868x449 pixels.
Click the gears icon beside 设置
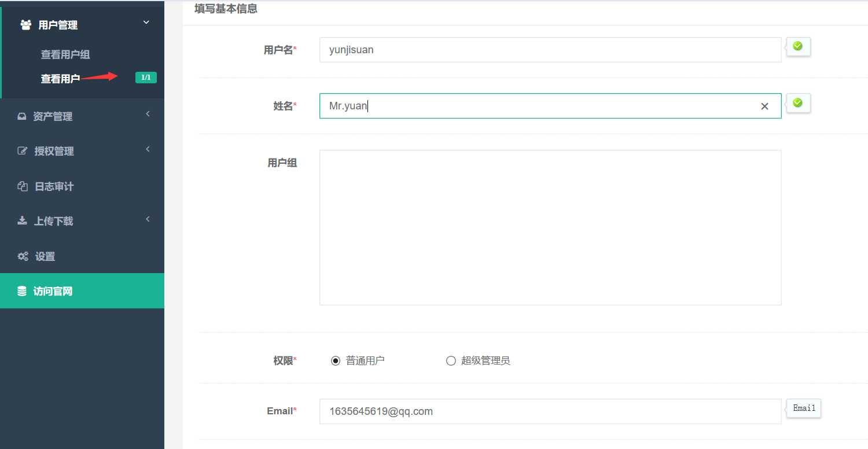(23, 256)
